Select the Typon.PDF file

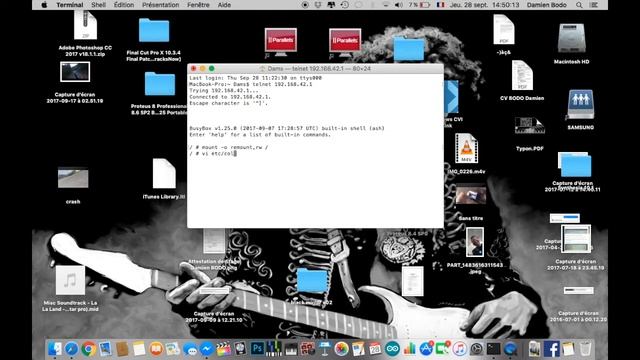[529, 126]
